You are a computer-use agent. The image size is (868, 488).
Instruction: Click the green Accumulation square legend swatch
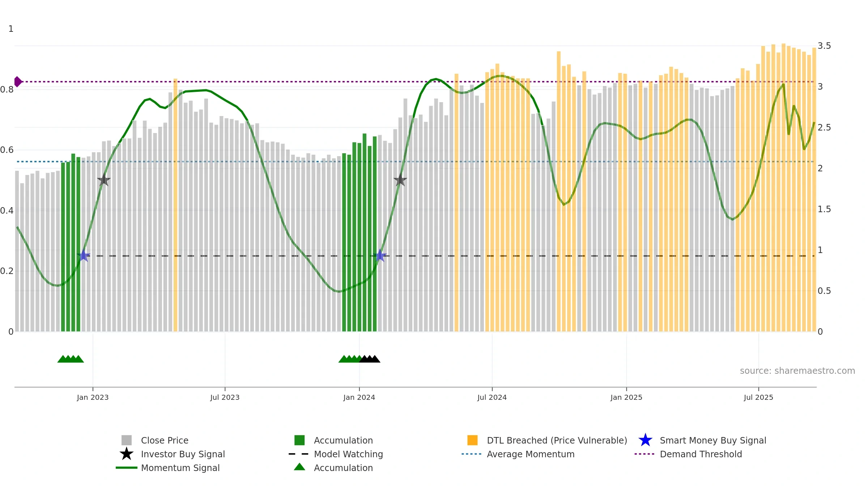[x=299, y=440]
